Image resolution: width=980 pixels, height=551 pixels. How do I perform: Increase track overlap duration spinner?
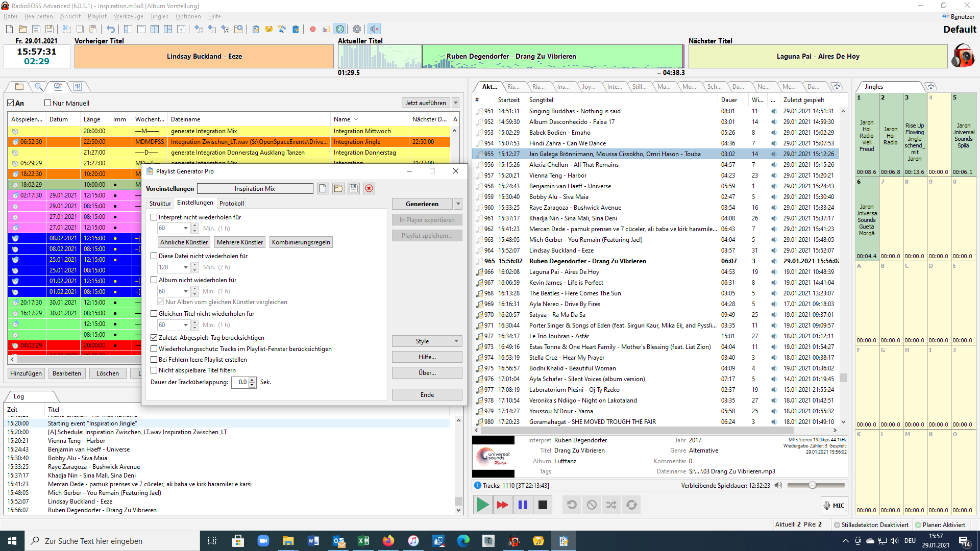click(x=252, y=380)
